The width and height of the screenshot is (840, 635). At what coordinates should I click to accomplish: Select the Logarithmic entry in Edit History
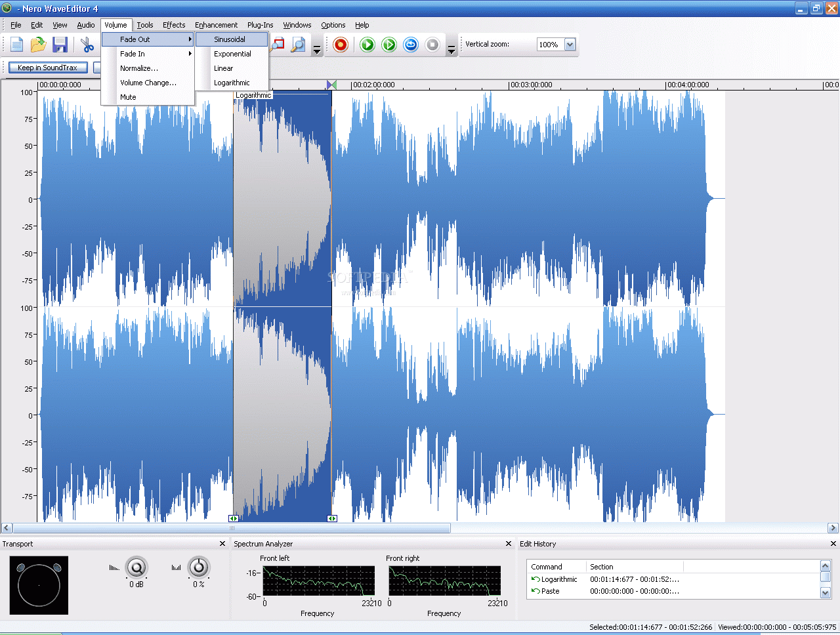(558, 579)
